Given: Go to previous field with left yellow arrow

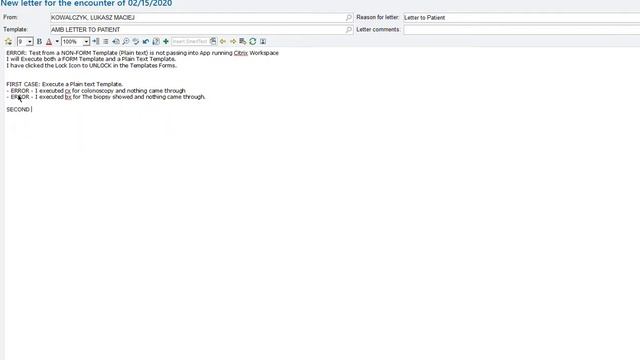Looking at the screenshot, I should coord(223,41).
